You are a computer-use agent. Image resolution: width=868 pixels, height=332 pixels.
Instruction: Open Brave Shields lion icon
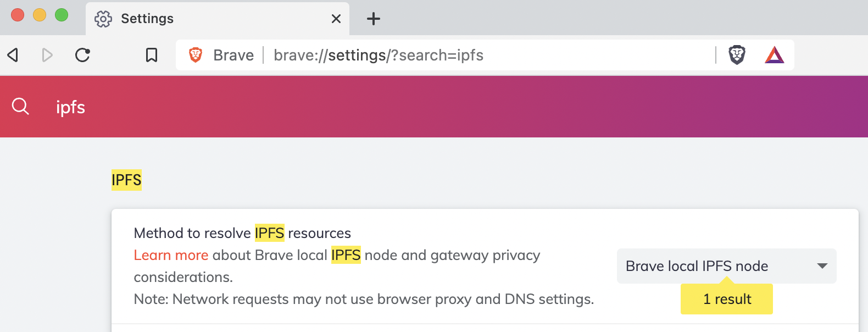tap(737, 55)
